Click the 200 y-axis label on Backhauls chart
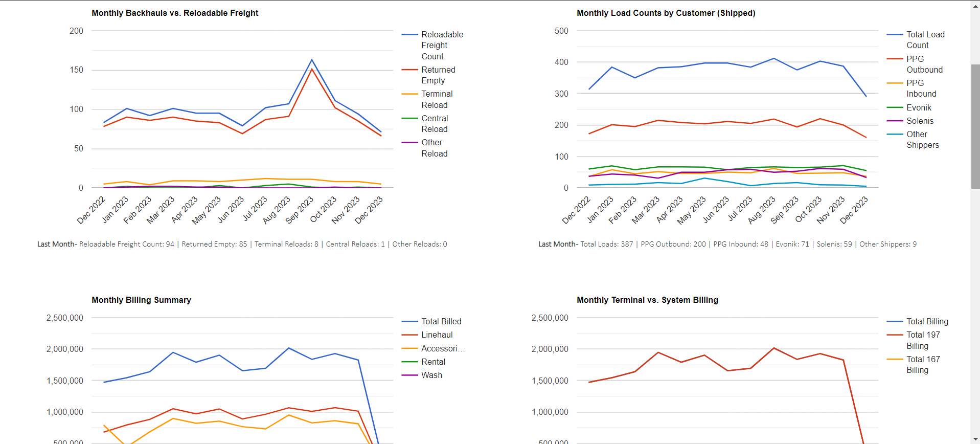Image resolution: width=980 pixels, height=444 pixels. (76, 31)
